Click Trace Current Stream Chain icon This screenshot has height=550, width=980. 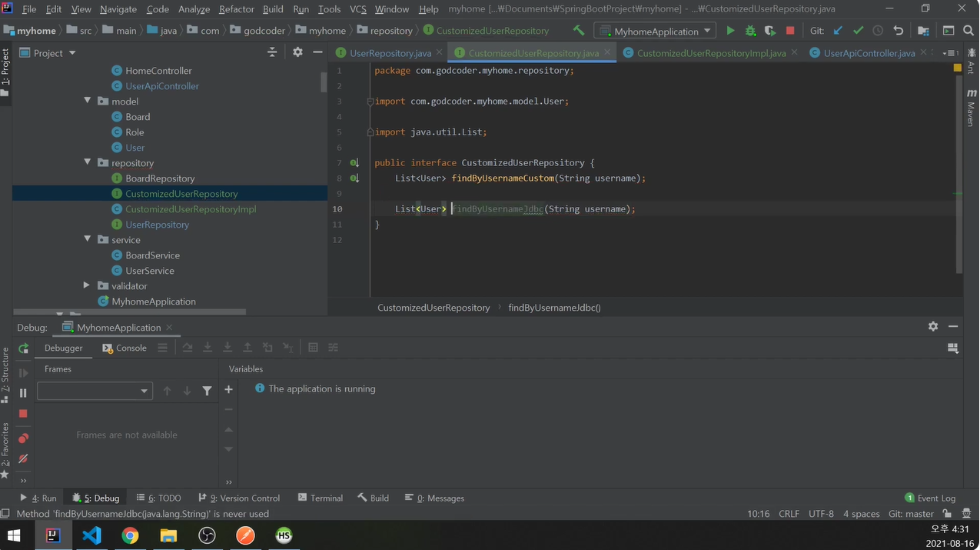point(334,348)
